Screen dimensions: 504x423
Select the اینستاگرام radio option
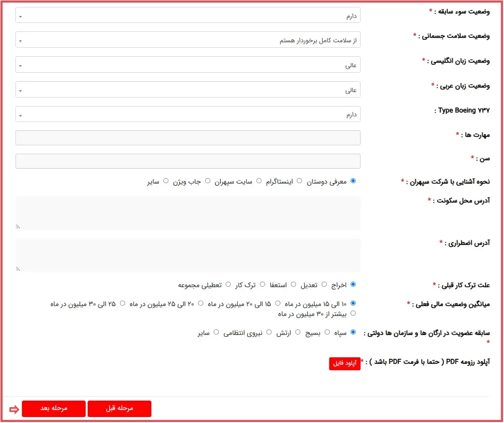tap(299, 182)
